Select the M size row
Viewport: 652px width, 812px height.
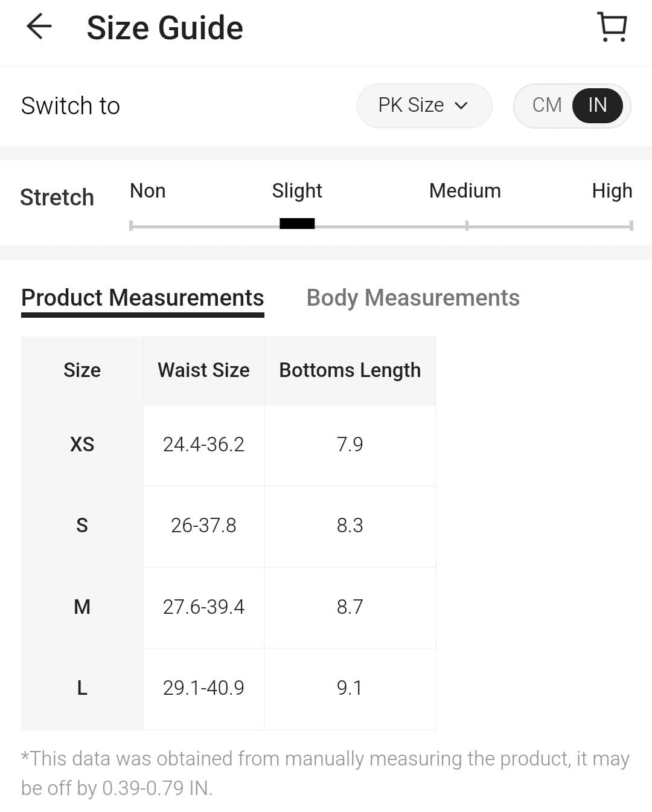[x=82, y=607]
